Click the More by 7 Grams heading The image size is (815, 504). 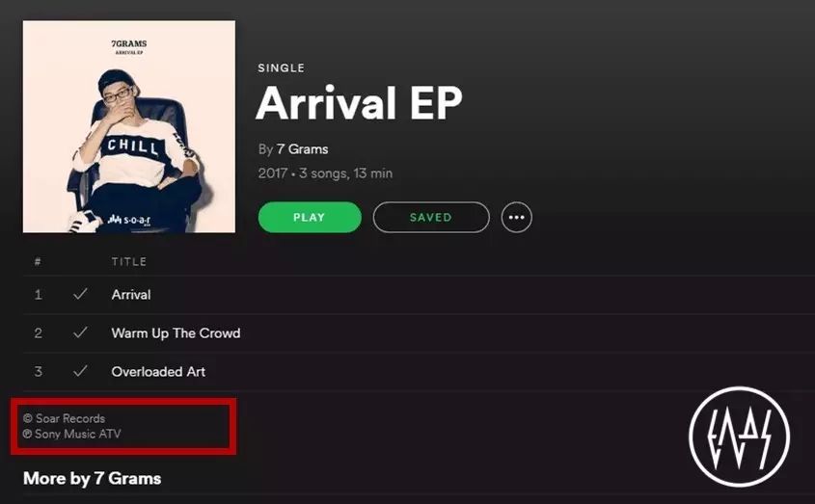[x=92, y=479]
